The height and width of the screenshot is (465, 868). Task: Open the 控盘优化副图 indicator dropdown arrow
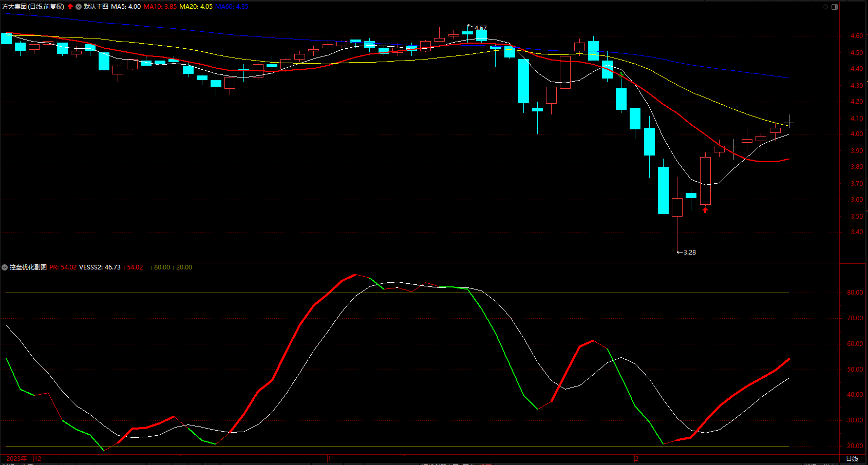coord(5,267)
